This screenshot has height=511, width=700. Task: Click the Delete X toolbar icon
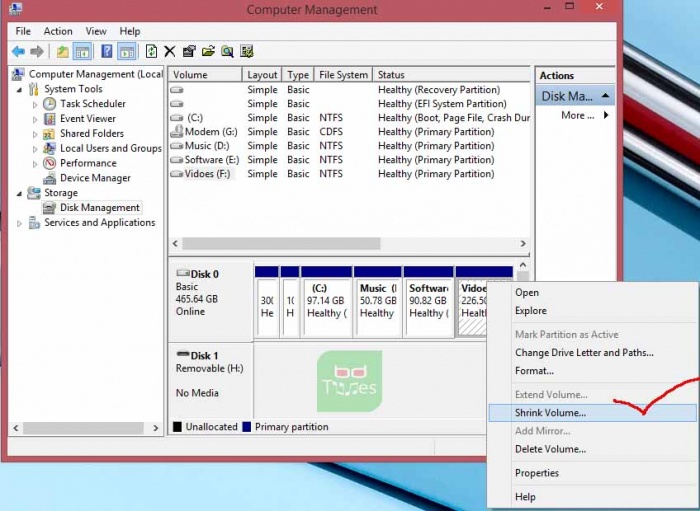[x=170, y=51]
